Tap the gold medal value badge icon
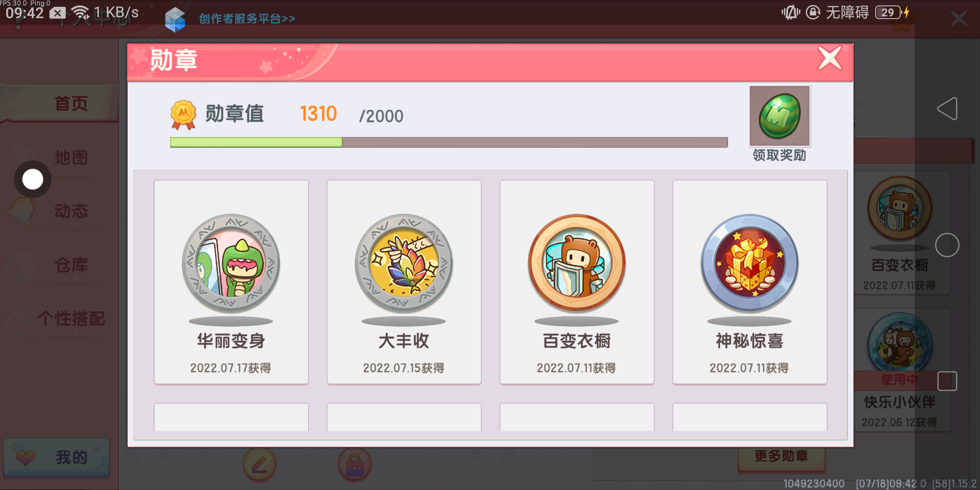The image size is (980, 490). (183, 114)
